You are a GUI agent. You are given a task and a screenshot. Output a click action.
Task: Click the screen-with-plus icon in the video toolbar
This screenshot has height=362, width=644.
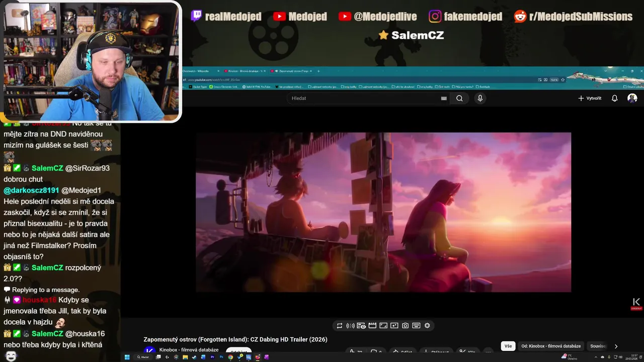[394, 326]
